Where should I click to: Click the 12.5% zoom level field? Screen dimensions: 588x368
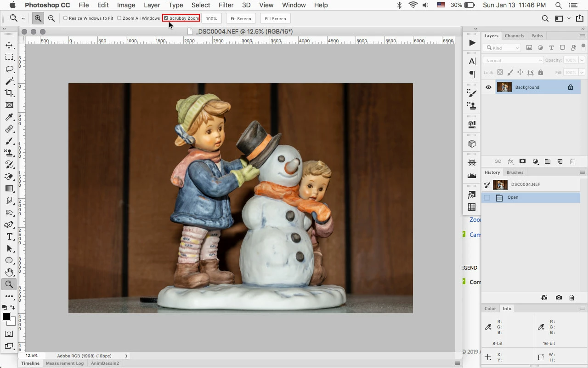click(x=32, y=356)
